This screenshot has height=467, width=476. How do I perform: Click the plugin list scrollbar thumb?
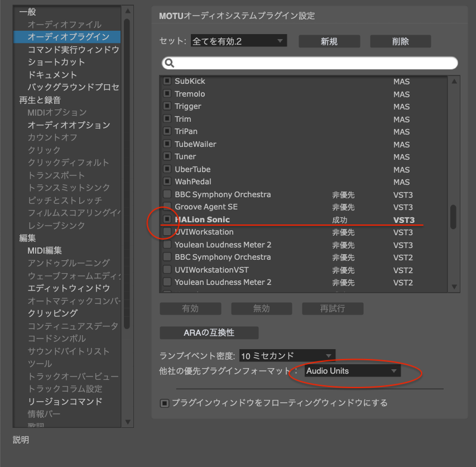[454, 217]
